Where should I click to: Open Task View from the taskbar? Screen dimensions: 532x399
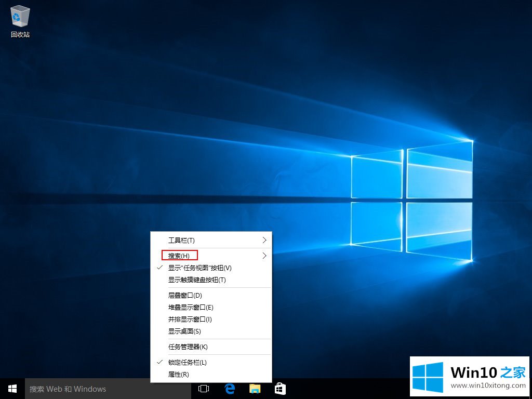[204, 389]
